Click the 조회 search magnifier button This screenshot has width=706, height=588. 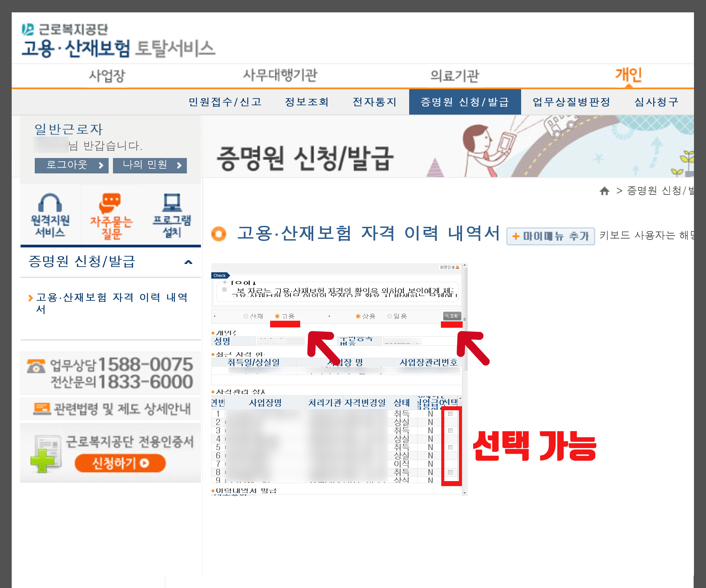pyautogui.click(x=452, y=316)
